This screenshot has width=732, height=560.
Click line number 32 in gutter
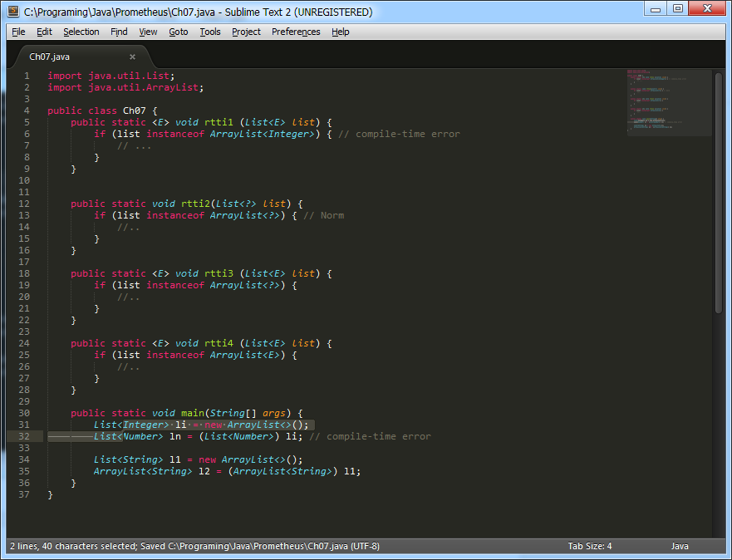(24, 436)
